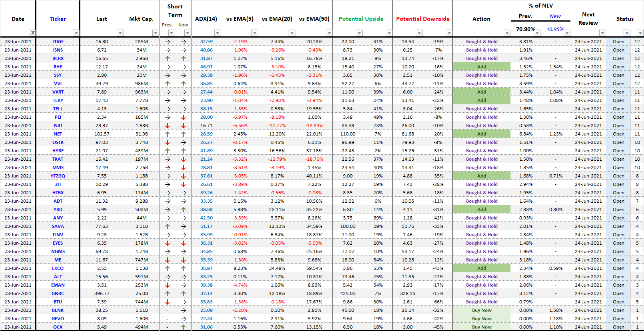Select the 396.77 Last price cell

102,293
